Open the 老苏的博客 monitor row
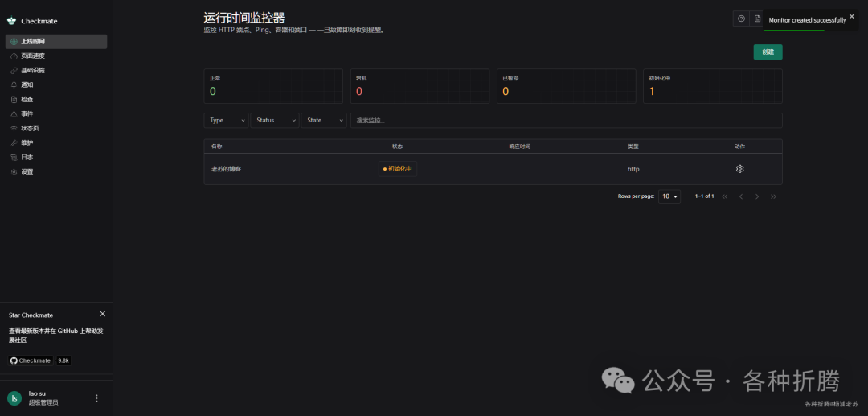This screenshot has width=868, height=416. [493, 169]
